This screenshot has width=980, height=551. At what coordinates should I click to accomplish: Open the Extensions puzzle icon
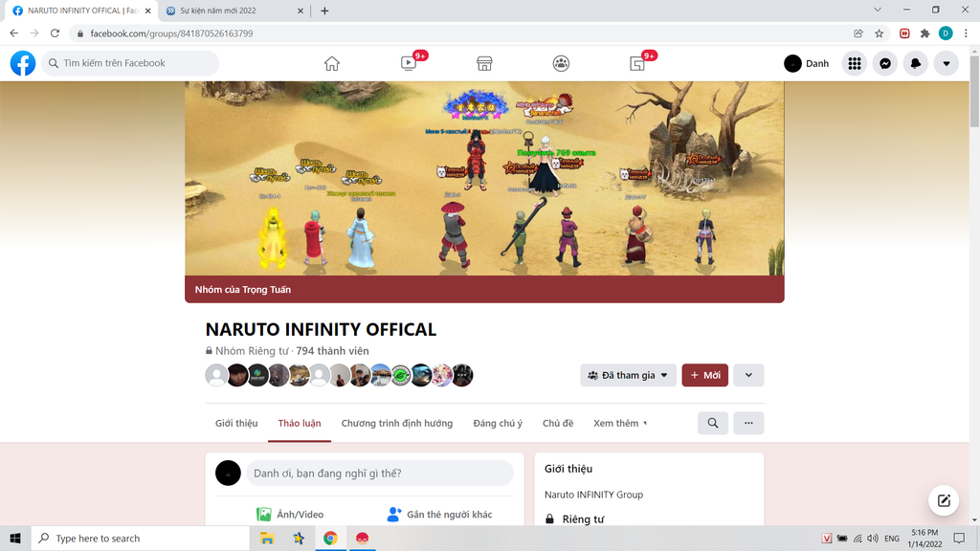(925, 33)
